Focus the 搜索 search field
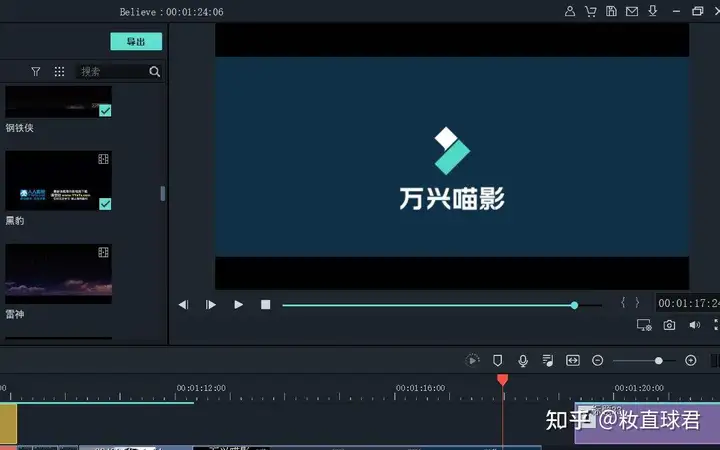Image resolution: width=720 pixels, height=450 pixels. pos(112,71)
